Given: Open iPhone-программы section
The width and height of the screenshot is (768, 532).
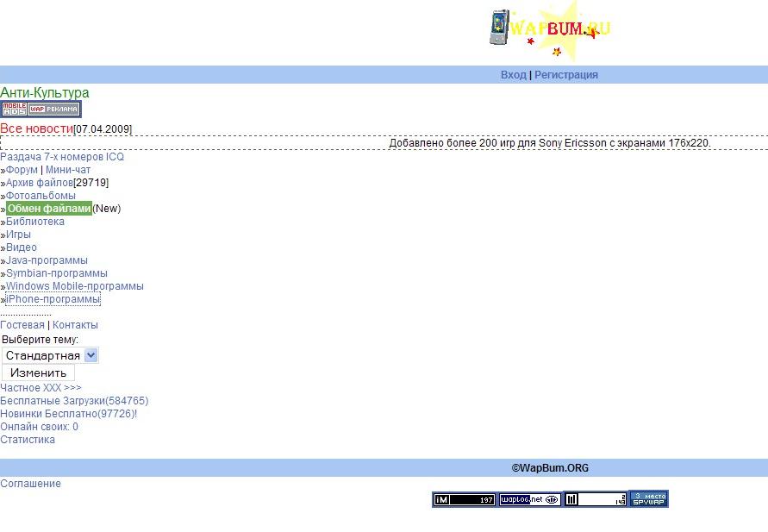Looking at the screenshot, I should coord(53,299).
